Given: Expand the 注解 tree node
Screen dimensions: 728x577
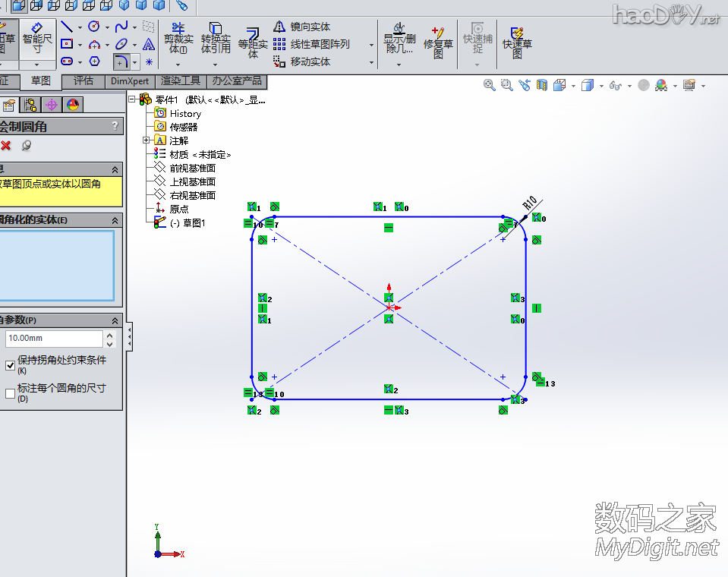Looking at the screenshot, I should point(146,140).
